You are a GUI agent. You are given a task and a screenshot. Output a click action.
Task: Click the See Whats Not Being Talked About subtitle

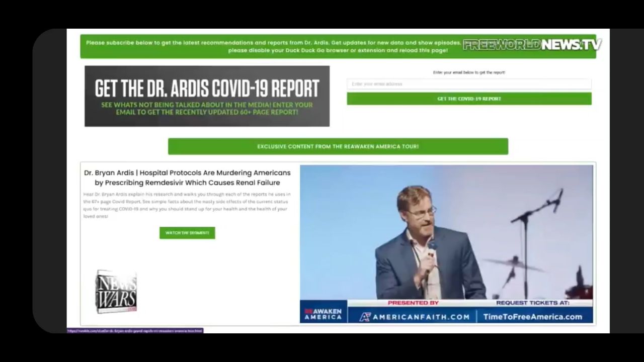(x=207, y=109)
